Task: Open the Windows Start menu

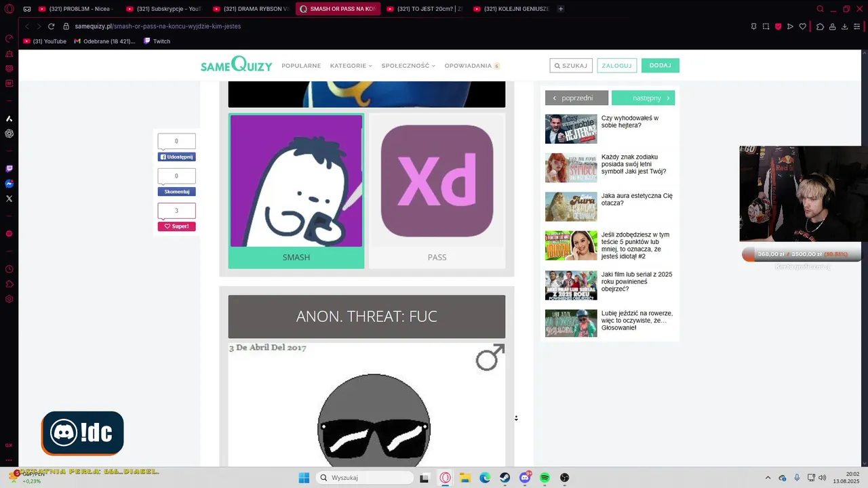Action: point(304,478)
